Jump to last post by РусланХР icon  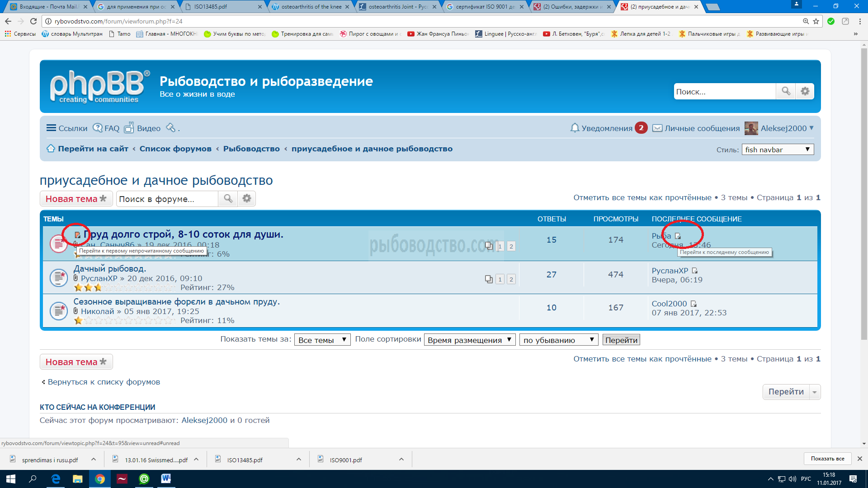tap(695, 271)
